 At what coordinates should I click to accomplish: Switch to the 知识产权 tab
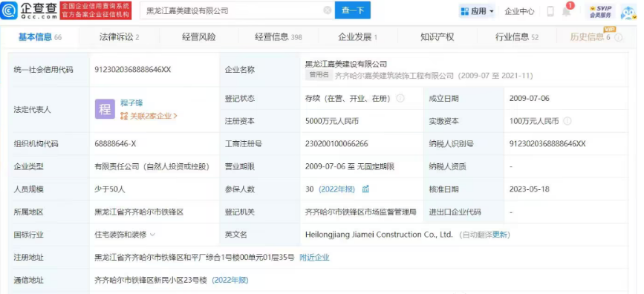point(437,37)
